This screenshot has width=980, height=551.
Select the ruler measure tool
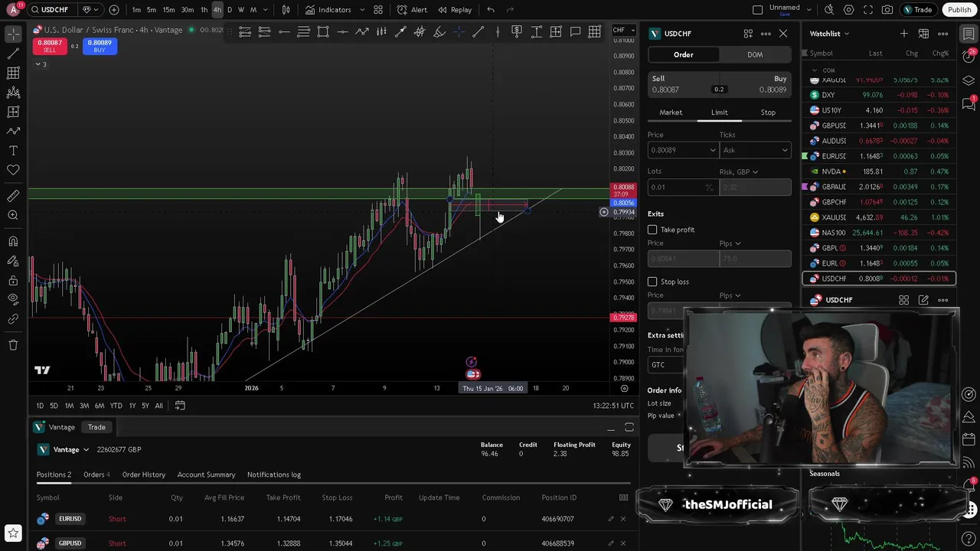(13, 196)
